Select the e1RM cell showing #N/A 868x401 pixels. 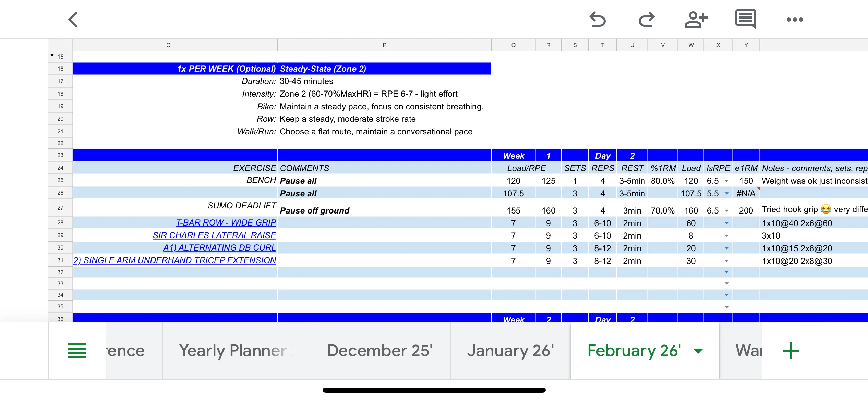pyautogui.click(x=746, y=193)
